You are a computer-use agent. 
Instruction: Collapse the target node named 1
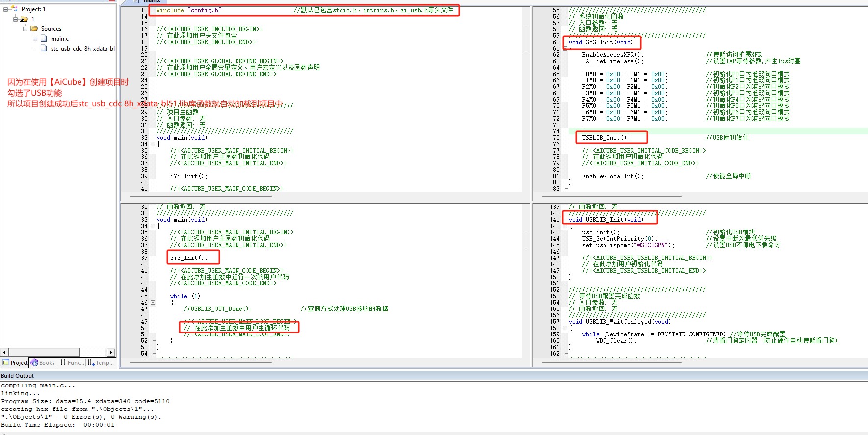(x=15, y=19)
